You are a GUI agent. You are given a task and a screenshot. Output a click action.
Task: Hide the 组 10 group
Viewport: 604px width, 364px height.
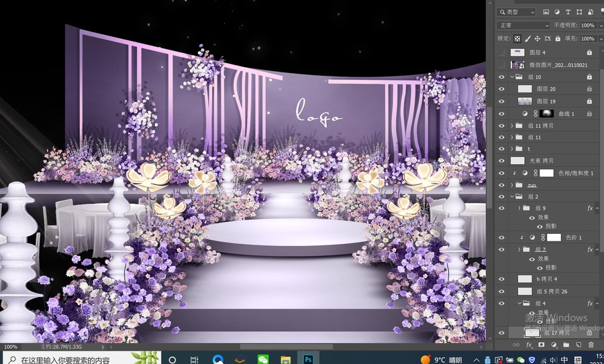[501, 77]
